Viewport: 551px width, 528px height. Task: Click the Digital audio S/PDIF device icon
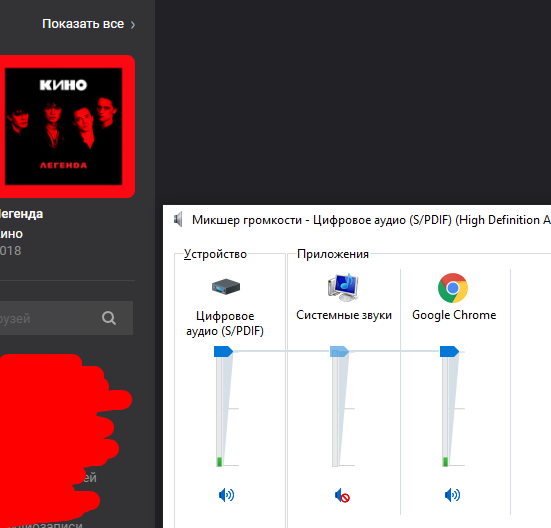coord(226,287)
